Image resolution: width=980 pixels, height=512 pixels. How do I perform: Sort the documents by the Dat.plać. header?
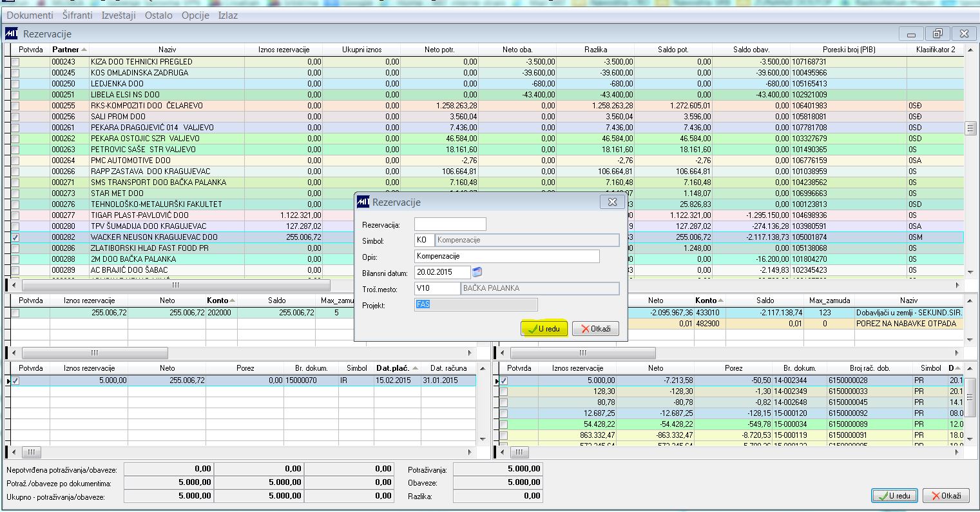tap(397, 368)
